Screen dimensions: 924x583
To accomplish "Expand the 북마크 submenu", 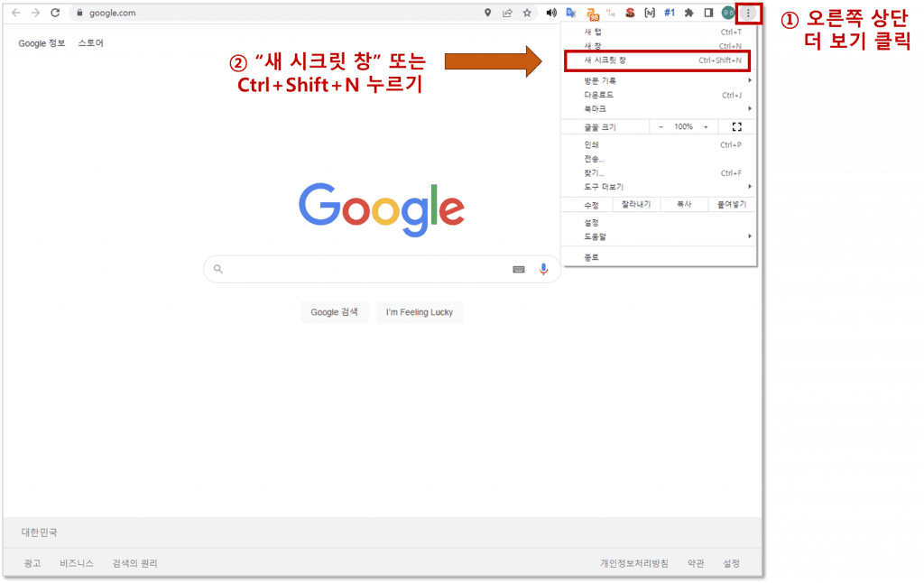I will tap(659, 109).
